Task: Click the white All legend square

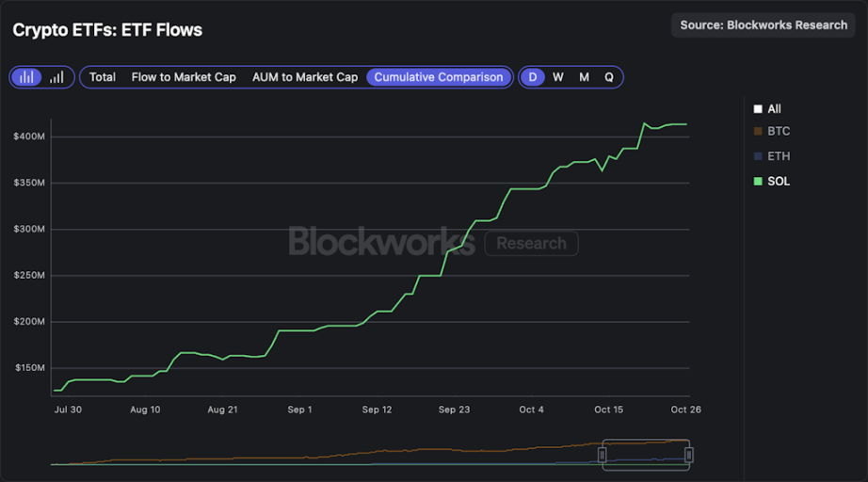Action: click(x=758, y=109)
